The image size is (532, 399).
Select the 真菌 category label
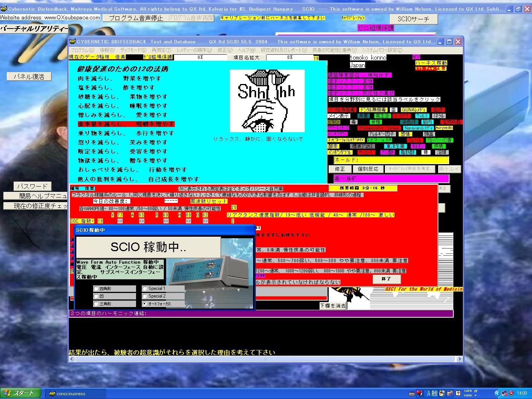click(x=363, y=116)
